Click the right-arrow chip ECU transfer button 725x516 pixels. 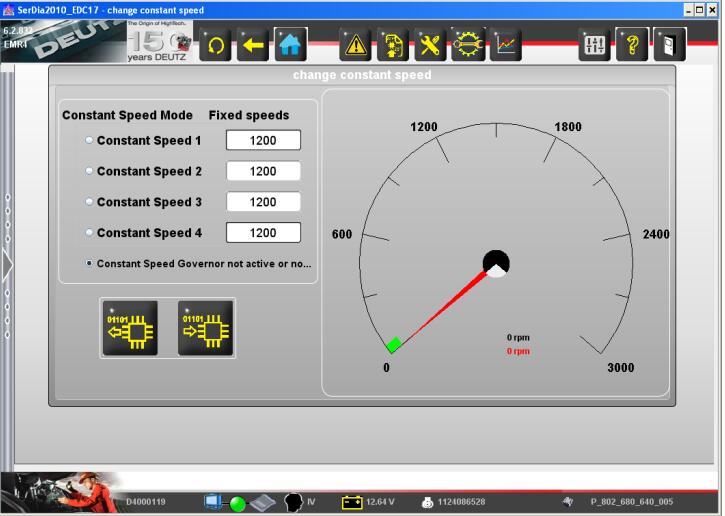206,328
